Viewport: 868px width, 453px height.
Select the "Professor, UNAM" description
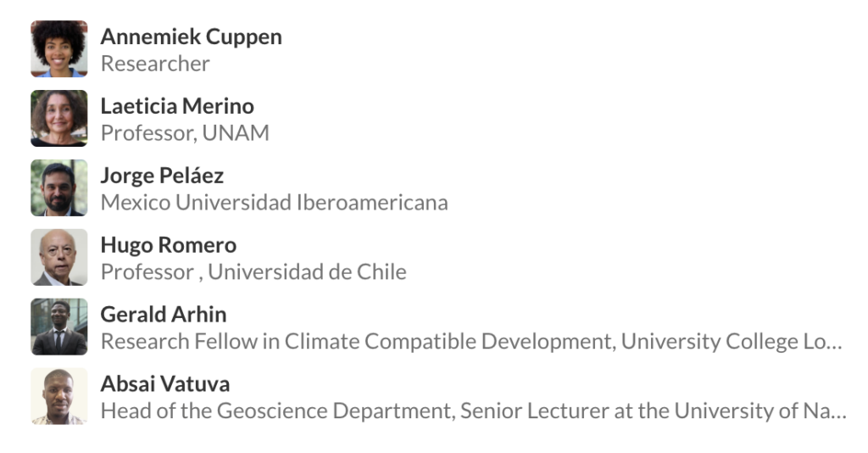tap(185, 133)
